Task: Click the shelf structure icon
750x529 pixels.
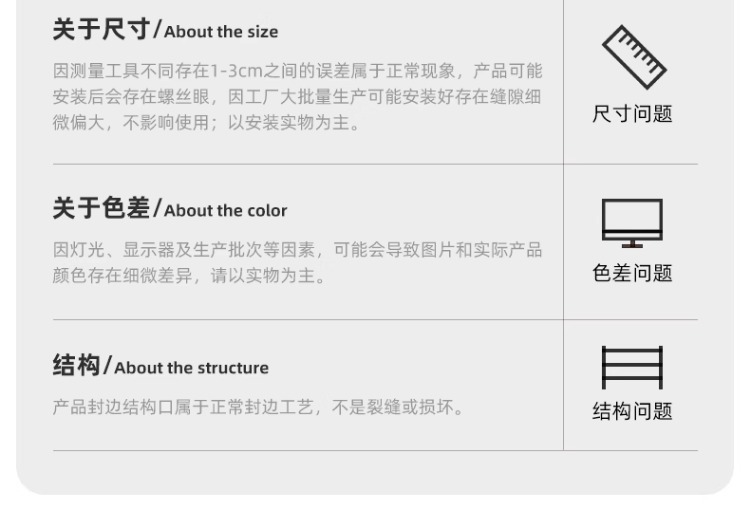Action: (632, 367)
